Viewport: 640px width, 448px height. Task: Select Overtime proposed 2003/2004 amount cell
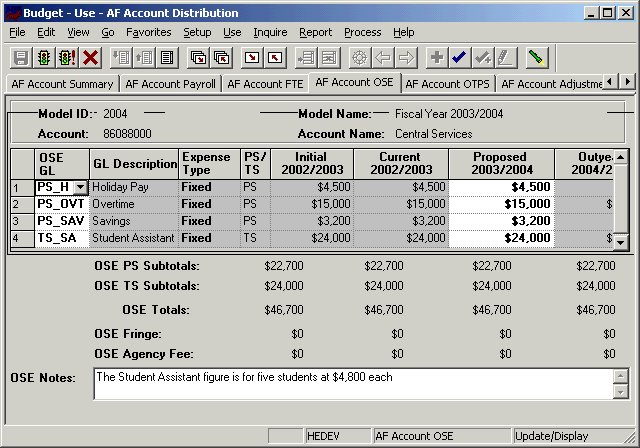coord(500,204)
